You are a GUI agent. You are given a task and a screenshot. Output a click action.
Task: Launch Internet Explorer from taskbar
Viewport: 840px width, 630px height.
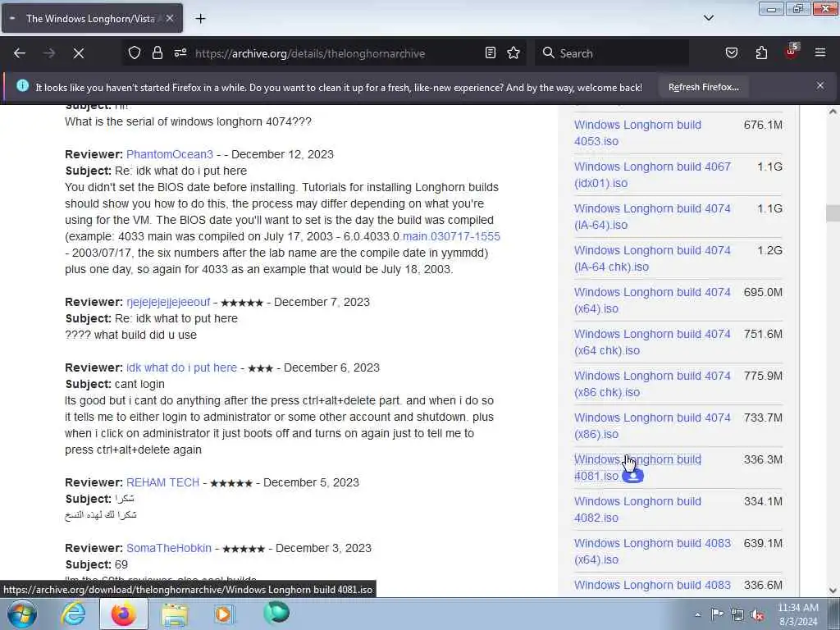click(73, 614)
